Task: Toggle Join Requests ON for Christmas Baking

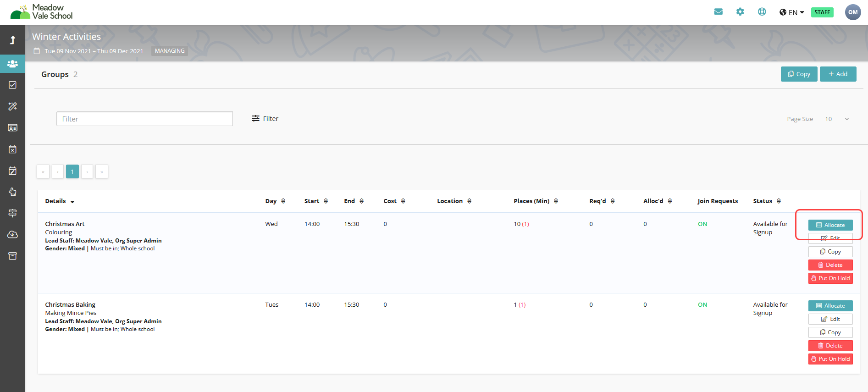Action: point(702,305)
